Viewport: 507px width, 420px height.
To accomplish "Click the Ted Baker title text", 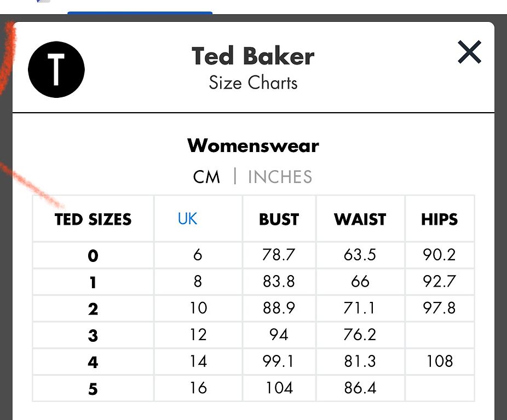I will pos(253,56).
